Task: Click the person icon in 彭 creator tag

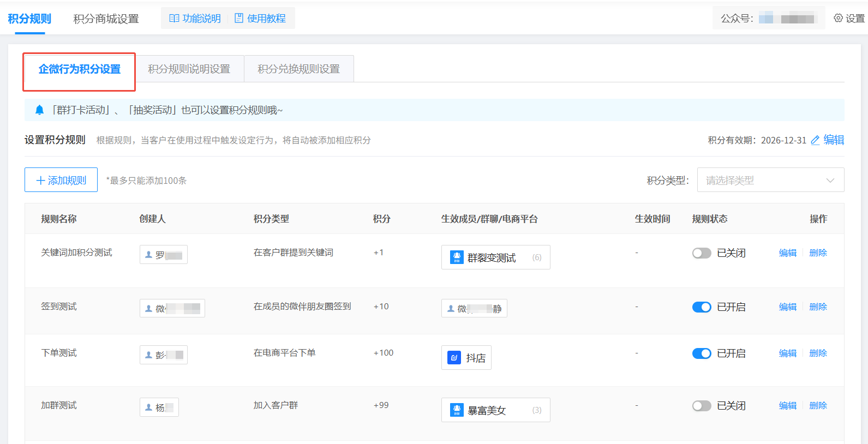Action: pyautogui.click(x=148, y=355)
